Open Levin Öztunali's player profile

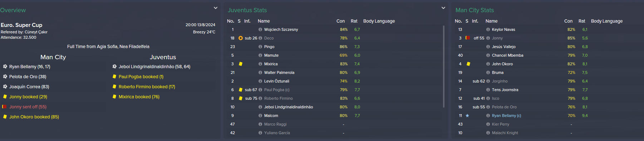click(277, 81)
